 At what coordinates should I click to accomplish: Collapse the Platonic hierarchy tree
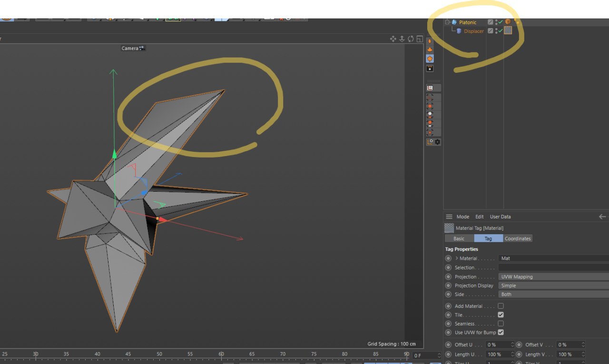click(447, 22)
